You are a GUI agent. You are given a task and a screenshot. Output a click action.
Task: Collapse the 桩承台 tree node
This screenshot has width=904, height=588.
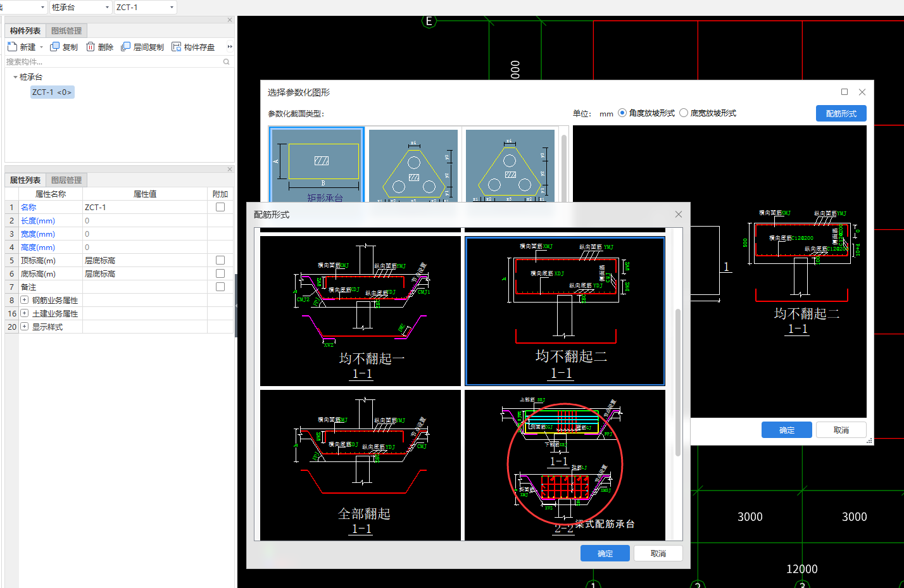[x=15, y=77]
